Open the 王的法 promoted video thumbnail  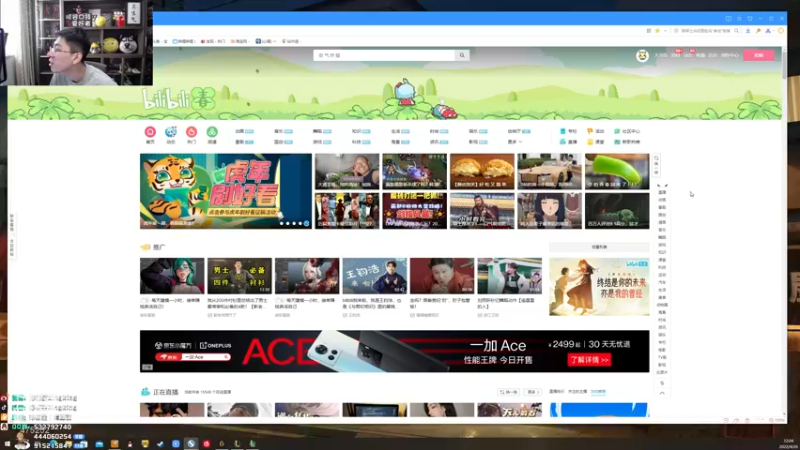click(x=374, y=276)
